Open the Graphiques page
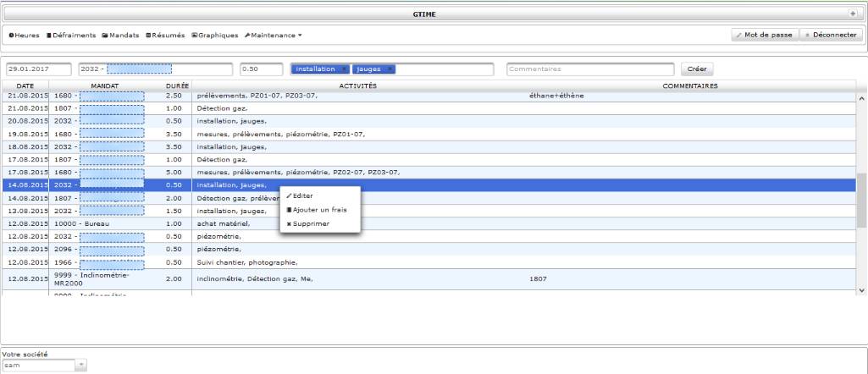This screenshot has height=374, width=868. [x=215, y=35]
